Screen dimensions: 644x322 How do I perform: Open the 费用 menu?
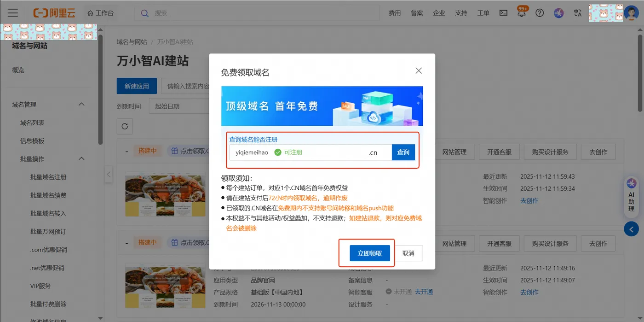[395, 12]
